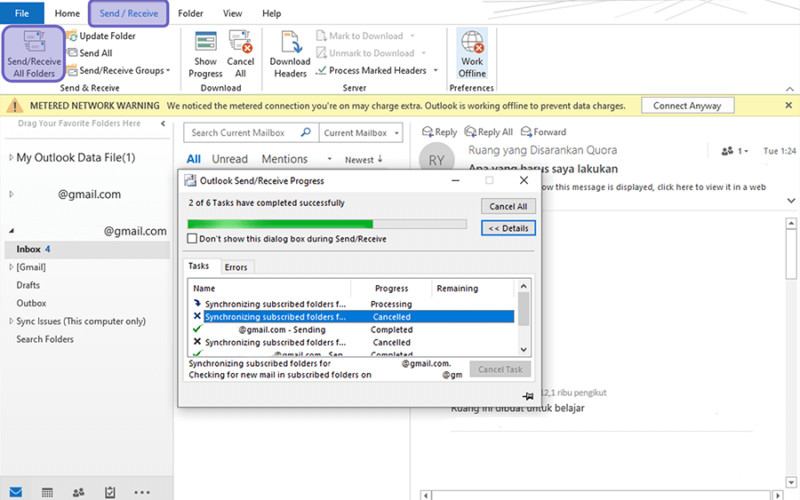The image size is (800, 500).
Task: Expand My Outlook Data File(1)
Action: 11,158
